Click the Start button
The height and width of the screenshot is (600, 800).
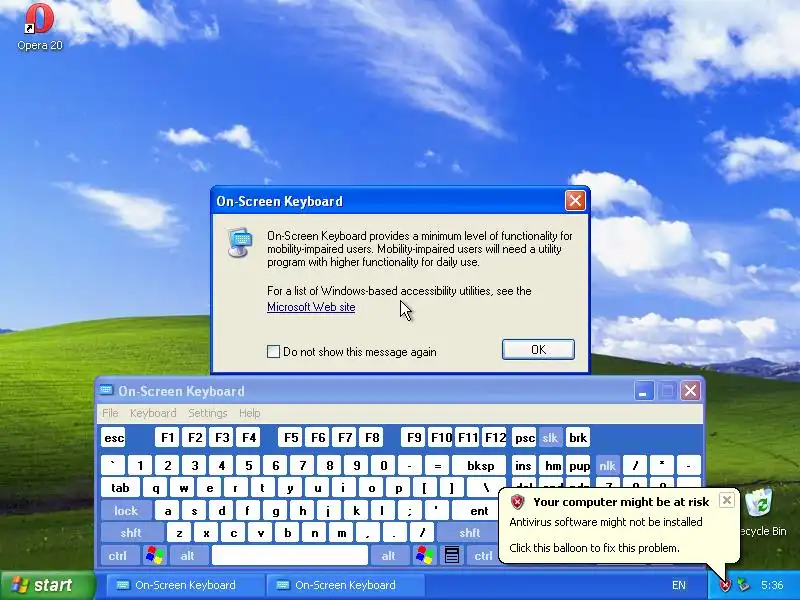(47, 585)
